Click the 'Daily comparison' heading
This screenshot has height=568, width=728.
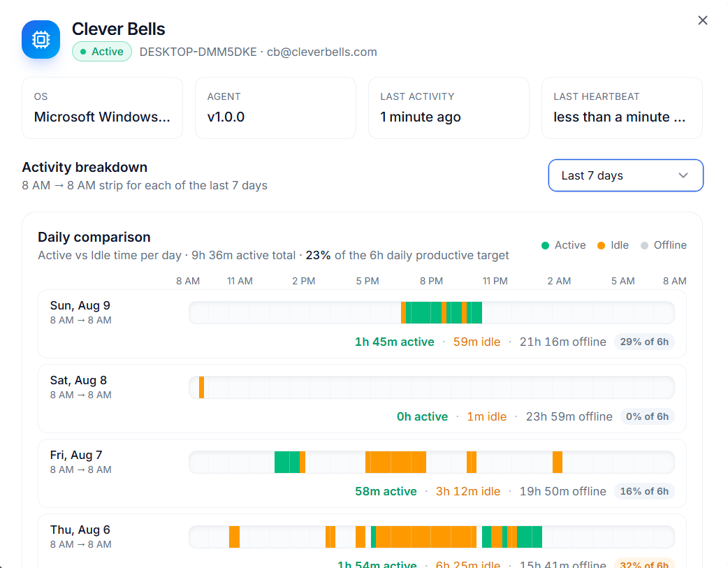pos(94,238)
